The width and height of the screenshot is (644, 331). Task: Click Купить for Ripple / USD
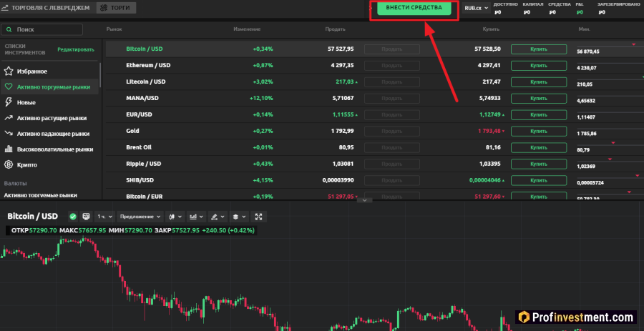click(x=538, y=164)
